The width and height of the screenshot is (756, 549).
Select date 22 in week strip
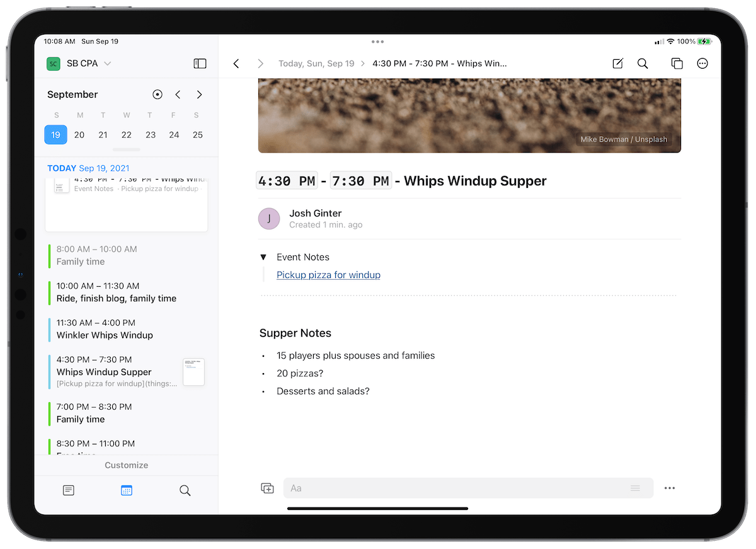(127, 134)
